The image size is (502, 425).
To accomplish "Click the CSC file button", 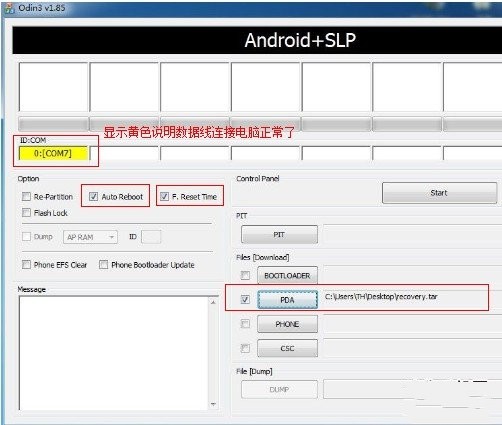I will tap(287, 348).
